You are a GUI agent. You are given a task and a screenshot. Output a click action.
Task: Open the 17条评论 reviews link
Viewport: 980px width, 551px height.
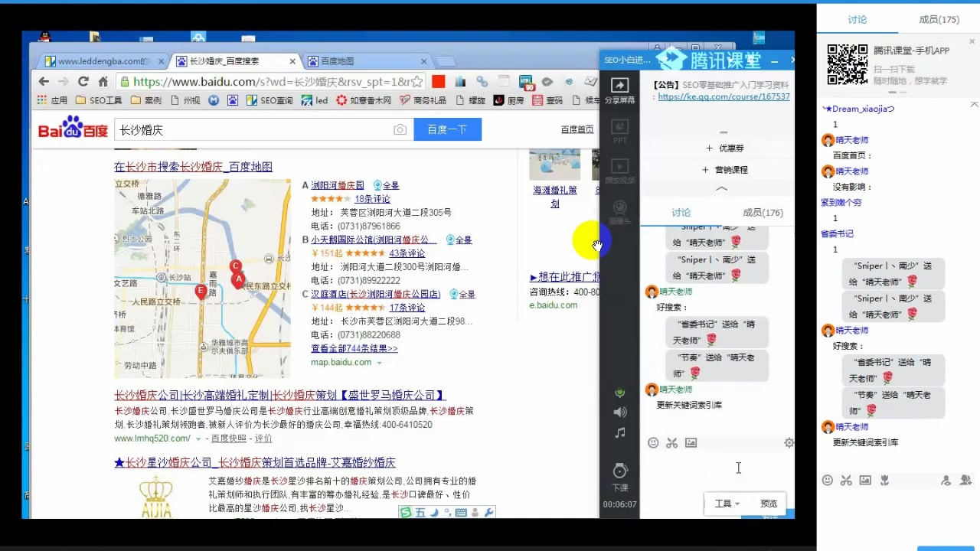407,308
